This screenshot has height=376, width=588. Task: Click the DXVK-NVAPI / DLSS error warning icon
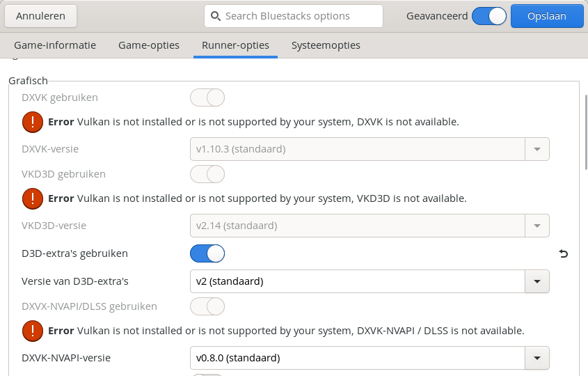click(33, 331)
